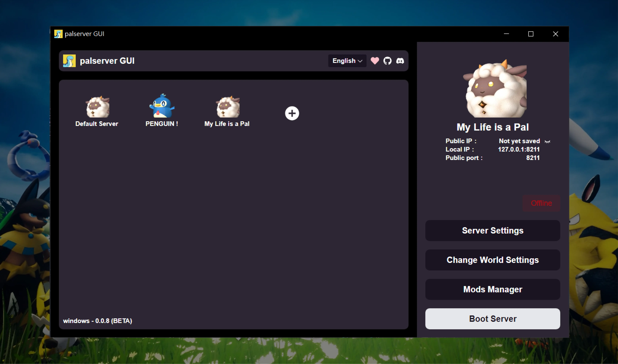
Task: Minimize the palserver GUI window
Action: click(x=506, y=34)
